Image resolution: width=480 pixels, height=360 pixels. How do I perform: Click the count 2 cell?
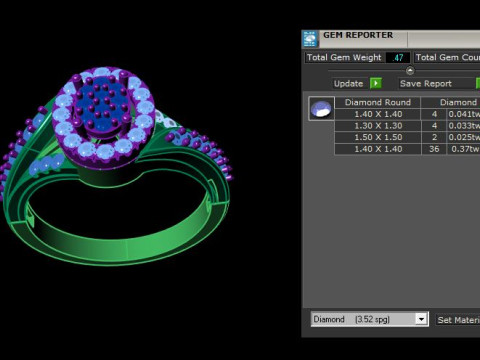click(x=434, y=137)
